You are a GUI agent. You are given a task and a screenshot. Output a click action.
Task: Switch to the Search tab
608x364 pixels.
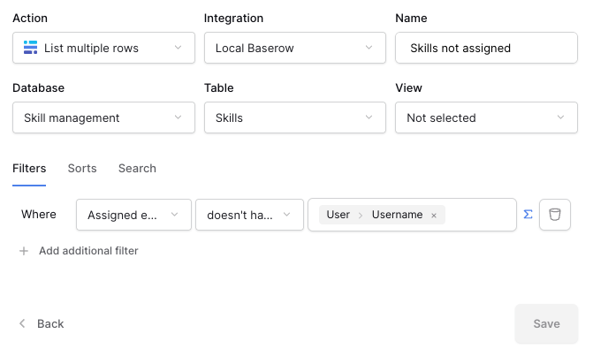click(137, 168)
